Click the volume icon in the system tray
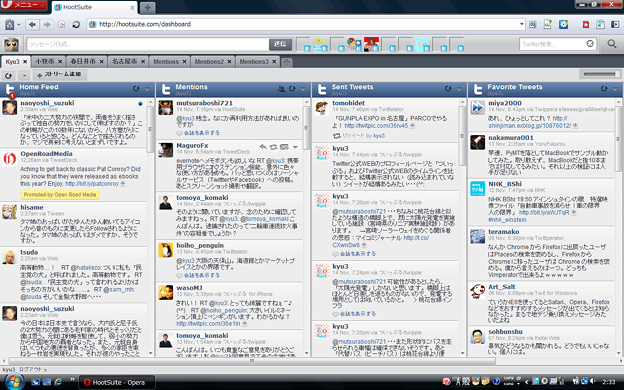 coord(593,381)
